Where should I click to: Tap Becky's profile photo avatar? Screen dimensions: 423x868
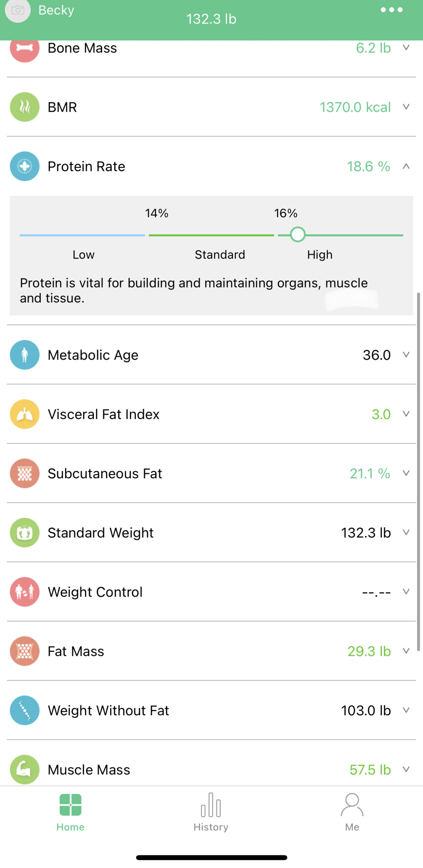click(x=18, y=11)
